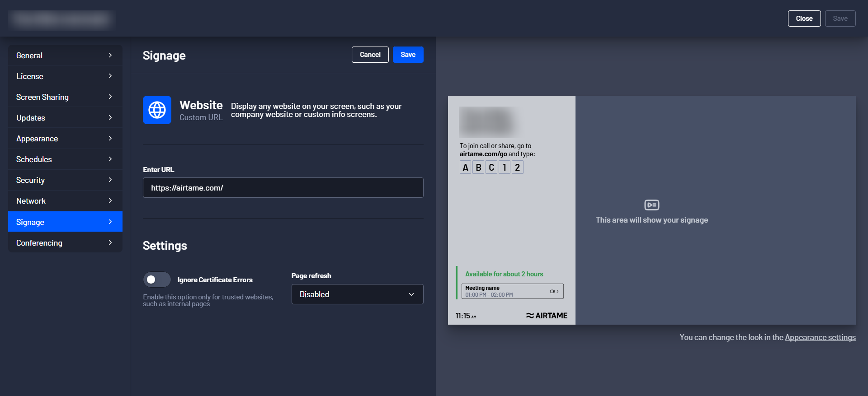Click the Enter URL input field
Screen dimensions: 868x396
[x=283, y=188]
